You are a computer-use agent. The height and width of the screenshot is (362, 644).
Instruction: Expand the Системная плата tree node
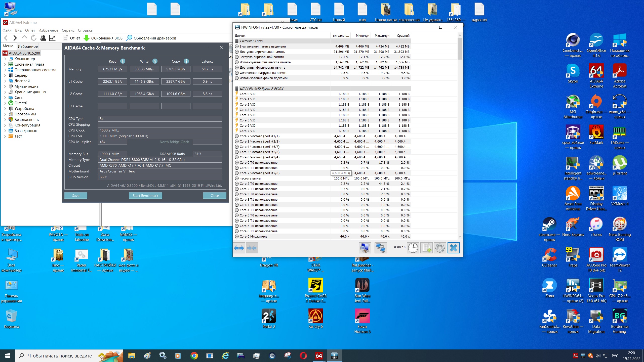tap(5, 64)
